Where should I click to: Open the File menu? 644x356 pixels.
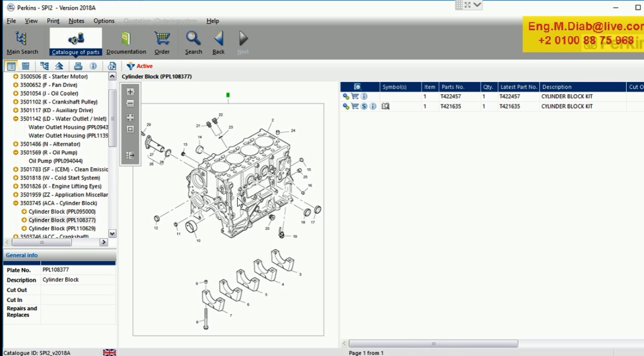(11, 21)
